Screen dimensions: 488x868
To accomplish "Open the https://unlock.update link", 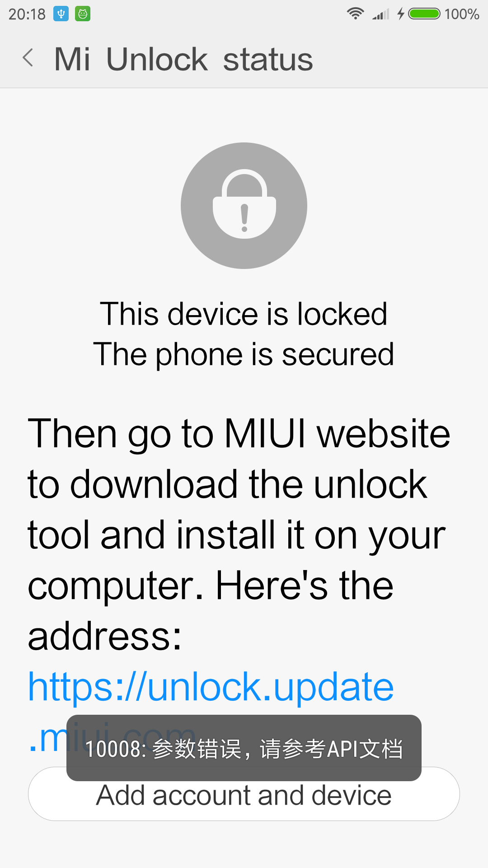I will tap(211, 687).
